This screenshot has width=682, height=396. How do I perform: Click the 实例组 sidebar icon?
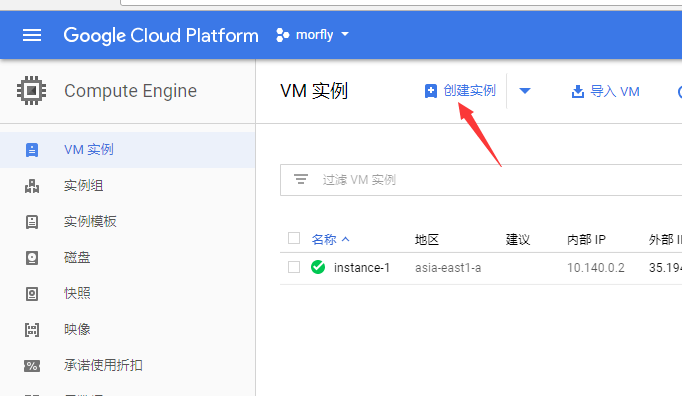[32, 186]
